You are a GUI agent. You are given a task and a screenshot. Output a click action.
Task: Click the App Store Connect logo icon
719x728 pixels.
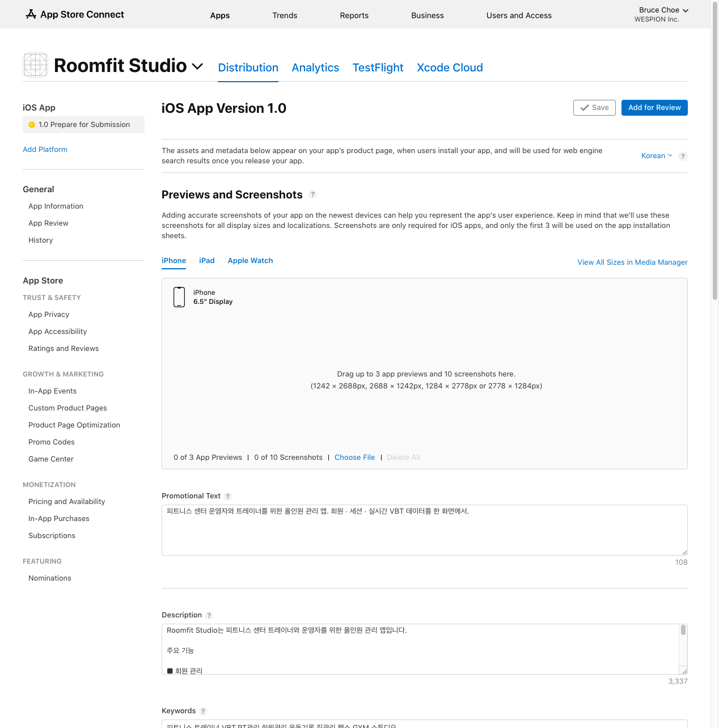coord(31,14)
